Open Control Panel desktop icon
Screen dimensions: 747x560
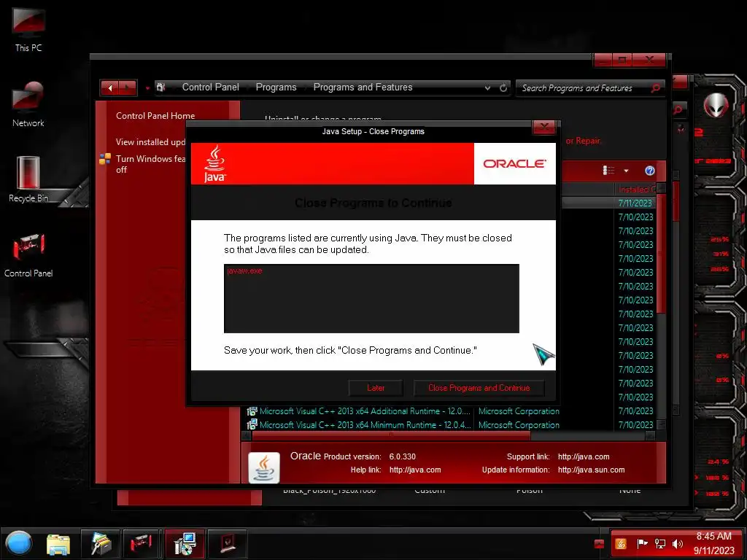28,255
